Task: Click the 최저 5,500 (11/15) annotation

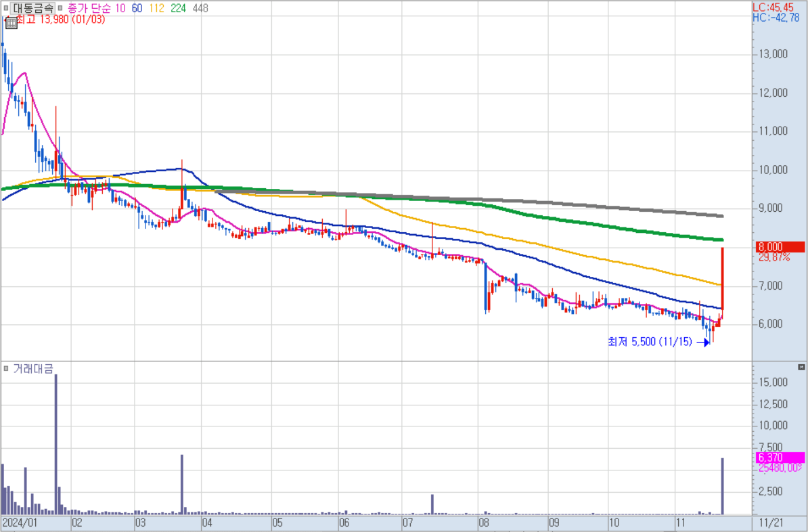Action: (x=650, y=342)
